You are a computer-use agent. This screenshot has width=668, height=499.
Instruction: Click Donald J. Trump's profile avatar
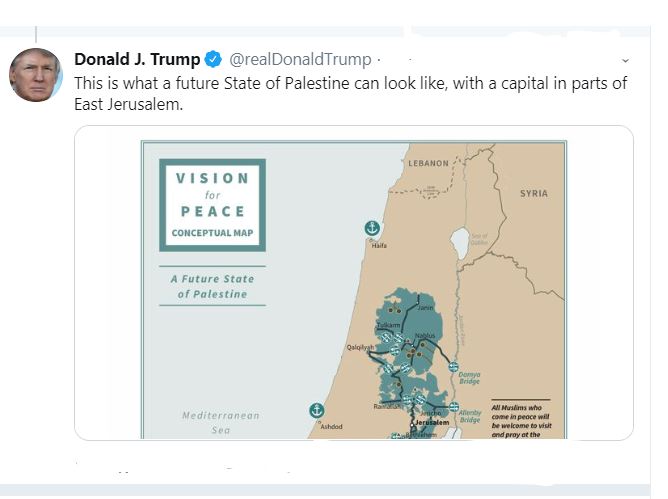(36, 74)
